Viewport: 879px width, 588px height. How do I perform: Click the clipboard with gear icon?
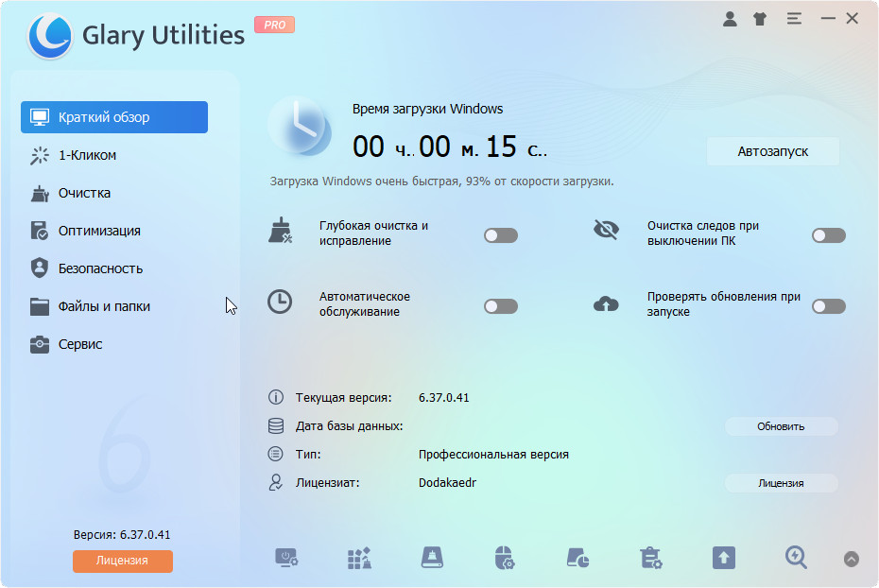tap(650, 558)
